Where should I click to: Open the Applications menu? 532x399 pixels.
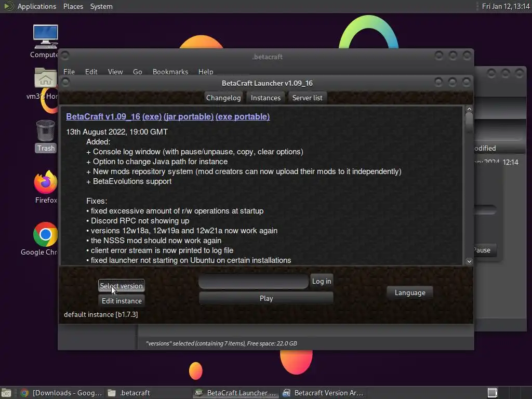(x=37, y=6)
